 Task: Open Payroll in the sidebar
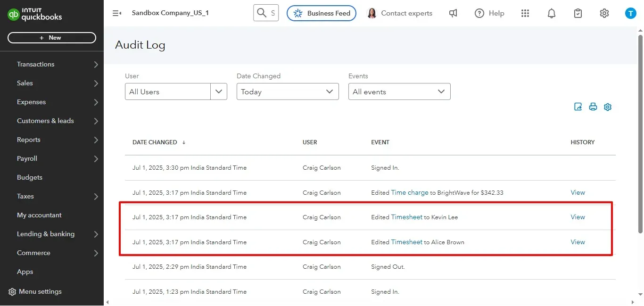click(27, 158)
